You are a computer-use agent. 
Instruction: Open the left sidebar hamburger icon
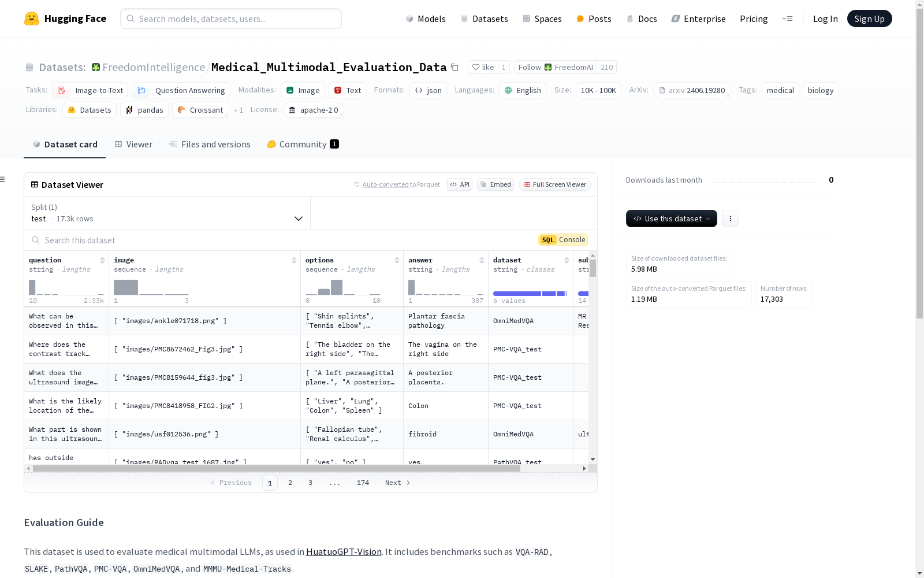pyautogui.click(x=3, y=179)
